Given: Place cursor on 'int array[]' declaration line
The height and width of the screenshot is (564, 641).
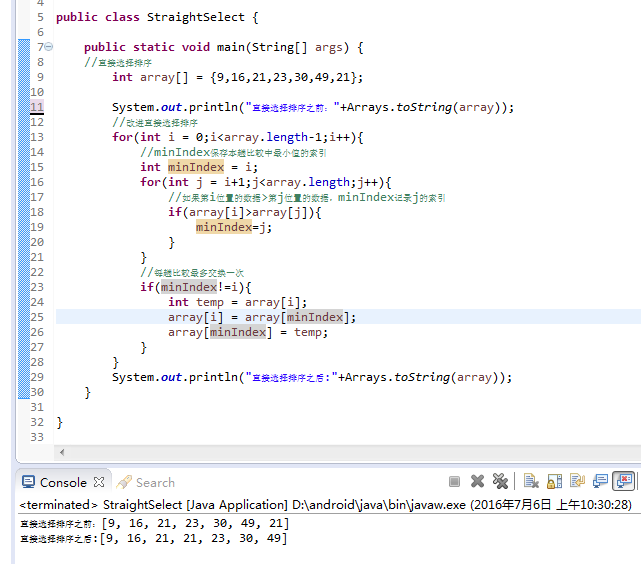Looking at the screenshot, I should pos(238,77).
